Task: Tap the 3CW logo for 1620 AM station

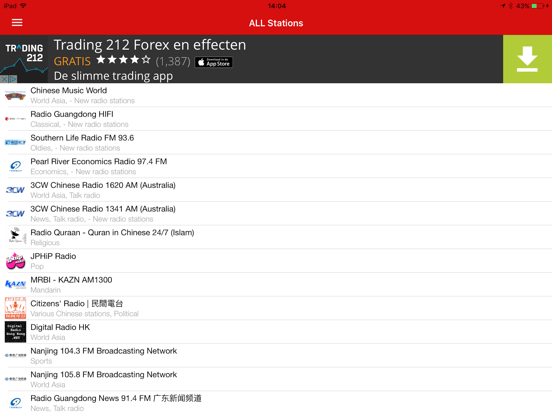Action: (x=15, y=190)
